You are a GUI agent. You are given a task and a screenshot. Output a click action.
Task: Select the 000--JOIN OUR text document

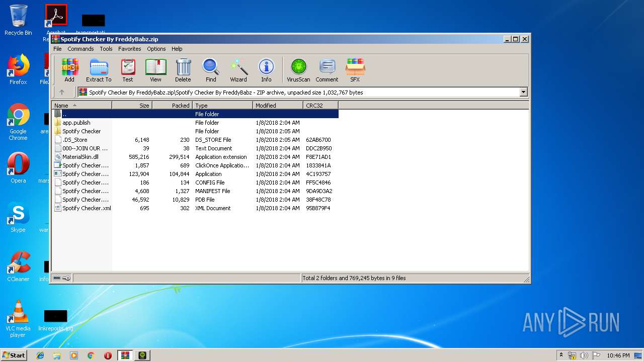pyautogui.click(x=195, y=148)
